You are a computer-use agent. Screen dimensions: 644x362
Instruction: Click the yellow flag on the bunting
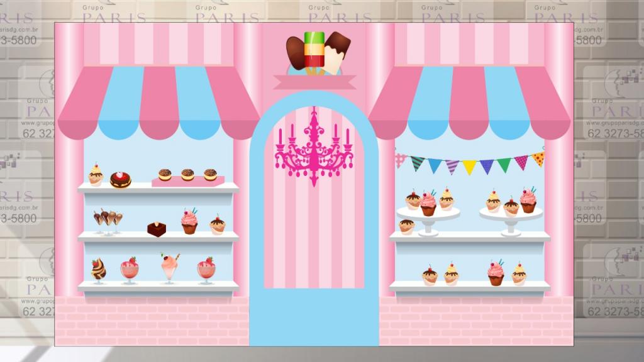click(x=469, y=167)
